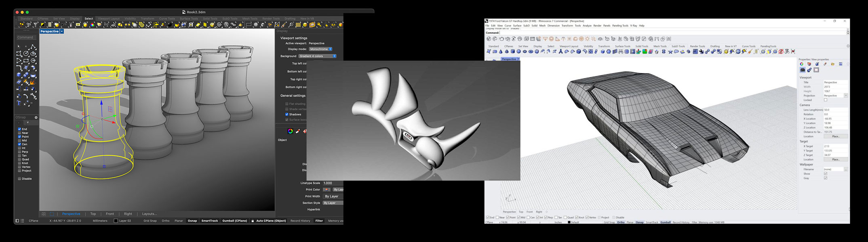Click the four-viewport layout icon
Viewport: 868px width, 242px height.
(x=44, y=214)
